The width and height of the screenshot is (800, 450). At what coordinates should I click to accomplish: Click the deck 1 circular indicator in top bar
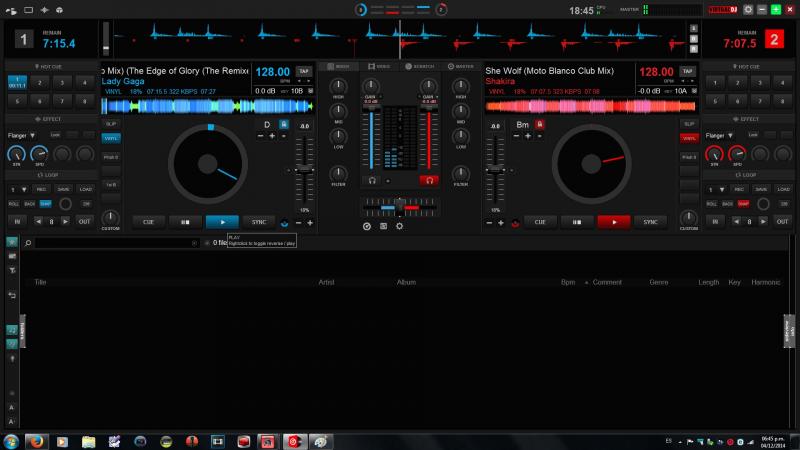[361, 10]
